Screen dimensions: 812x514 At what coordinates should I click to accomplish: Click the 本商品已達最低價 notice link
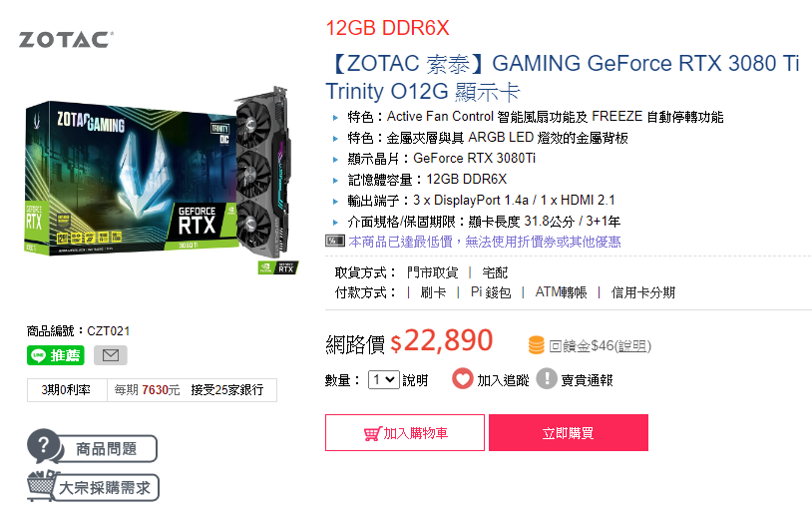(485, 242)
